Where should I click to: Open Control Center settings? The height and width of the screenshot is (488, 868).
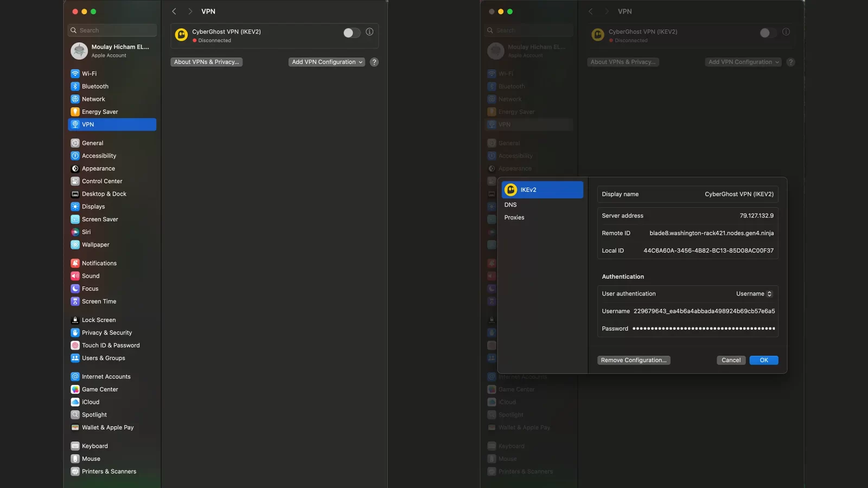(x=112, y=181)
